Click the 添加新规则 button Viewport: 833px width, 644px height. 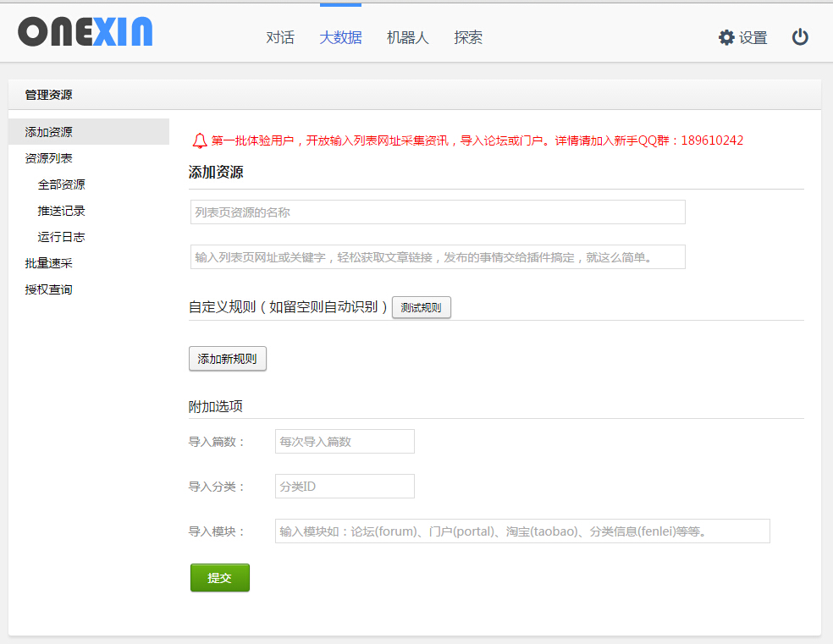tap(227, 359)
